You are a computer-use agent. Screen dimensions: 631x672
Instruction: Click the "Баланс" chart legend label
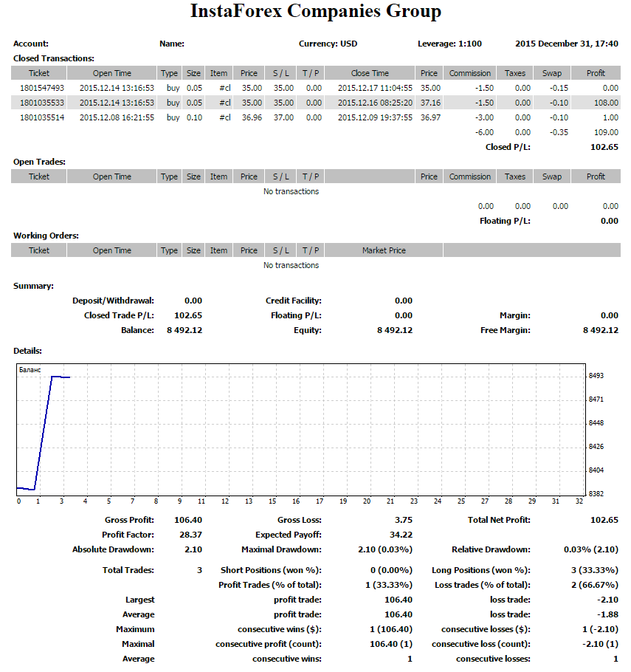point(30,370)
